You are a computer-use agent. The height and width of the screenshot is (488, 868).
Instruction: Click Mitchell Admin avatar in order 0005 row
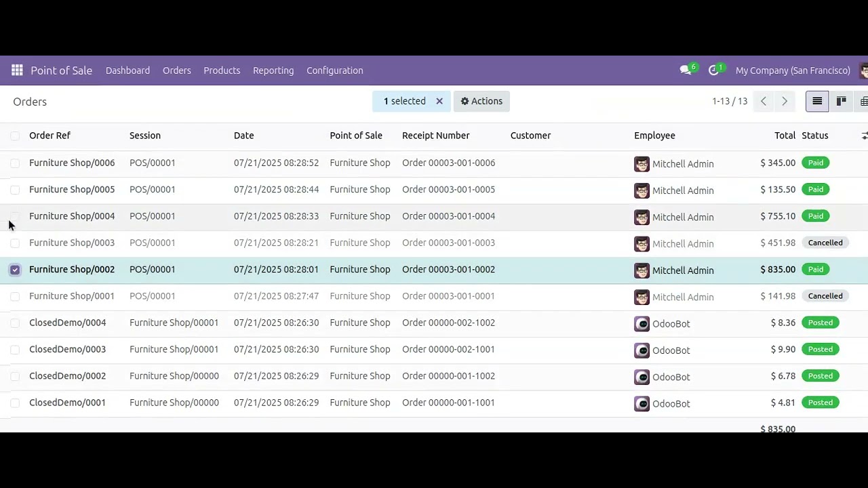click(642, 190)
